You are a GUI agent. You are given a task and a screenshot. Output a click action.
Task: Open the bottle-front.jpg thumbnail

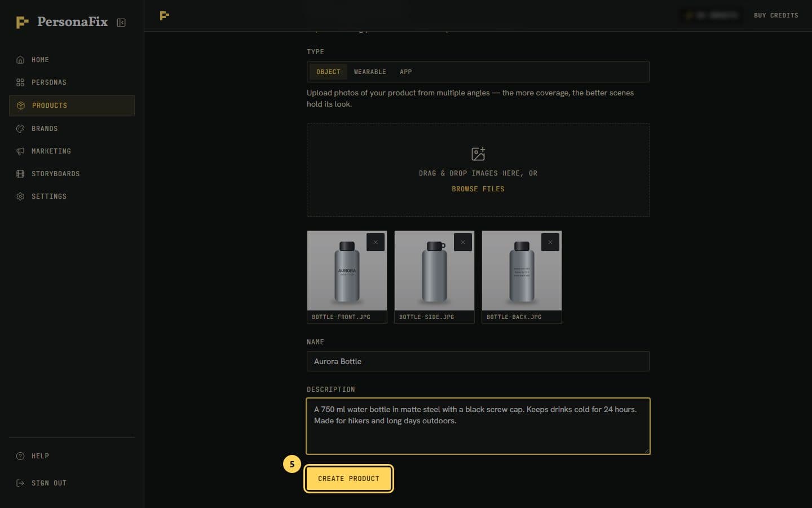[347, 270]
